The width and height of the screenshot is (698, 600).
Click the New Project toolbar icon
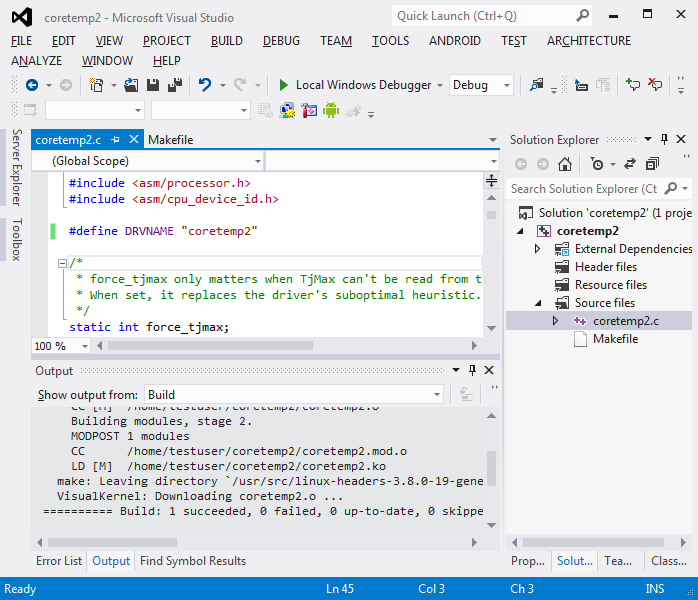(x=96, y=85)
